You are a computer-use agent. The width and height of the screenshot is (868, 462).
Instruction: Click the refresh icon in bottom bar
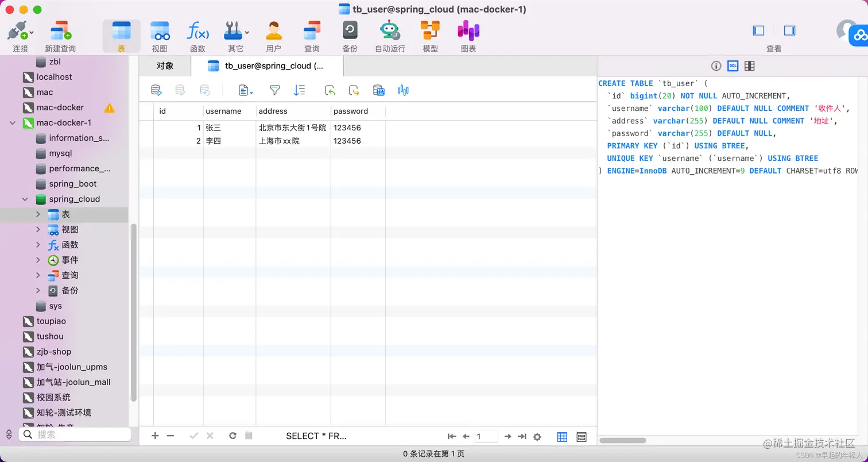click(232, 436)
